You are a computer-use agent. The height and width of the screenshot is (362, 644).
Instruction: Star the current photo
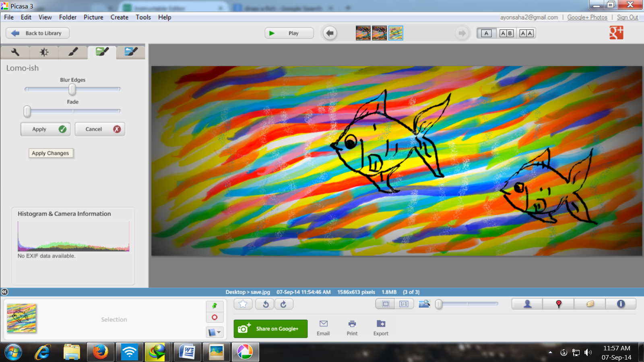243,304
